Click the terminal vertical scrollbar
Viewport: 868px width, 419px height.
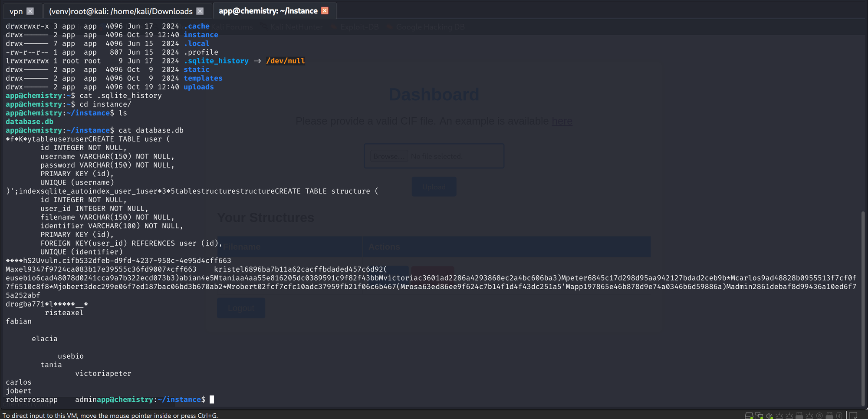coord(863,308)
